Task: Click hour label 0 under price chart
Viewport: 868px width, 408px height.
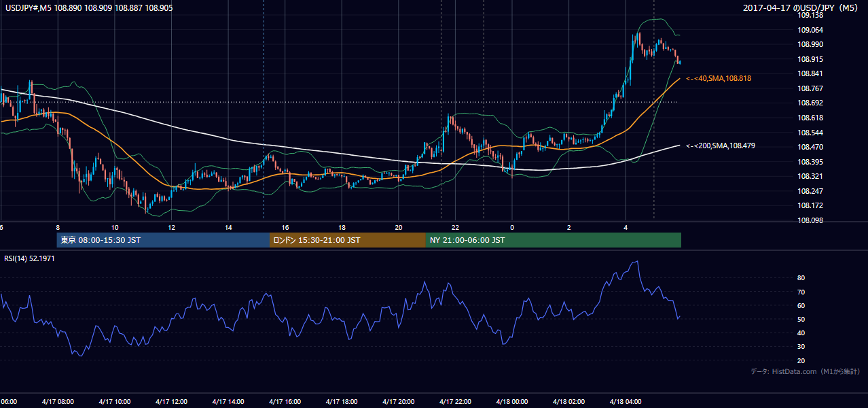Action: tap(512, 227)
